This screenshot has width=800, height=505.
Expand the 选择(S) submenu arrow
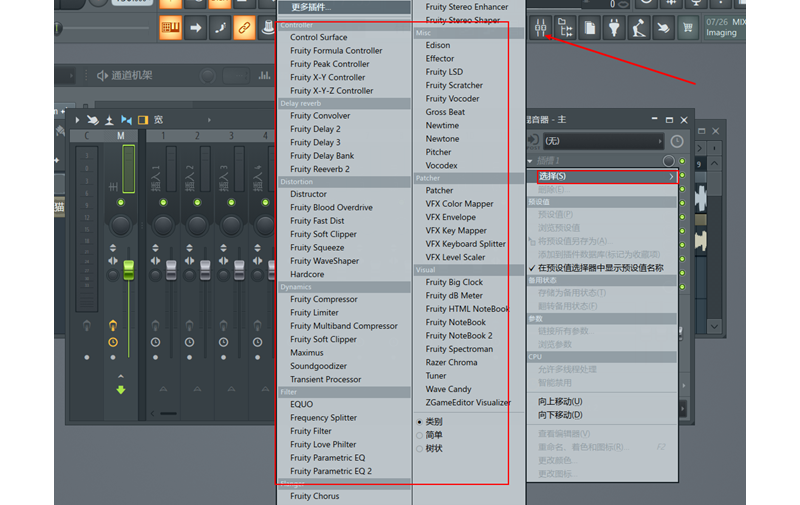pos(671,176)
